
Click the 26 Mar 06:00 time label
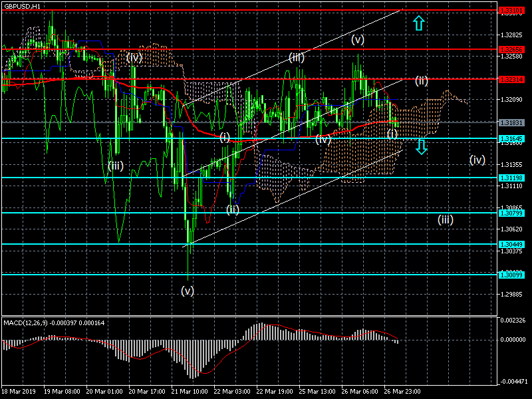click(x=360, y=392)
